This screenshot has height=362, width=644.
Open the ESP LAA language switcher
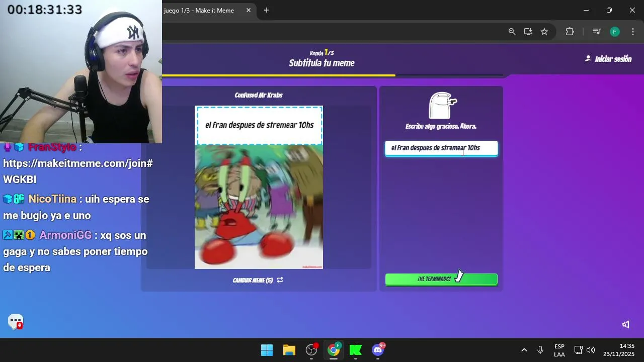tap(559, 350)
